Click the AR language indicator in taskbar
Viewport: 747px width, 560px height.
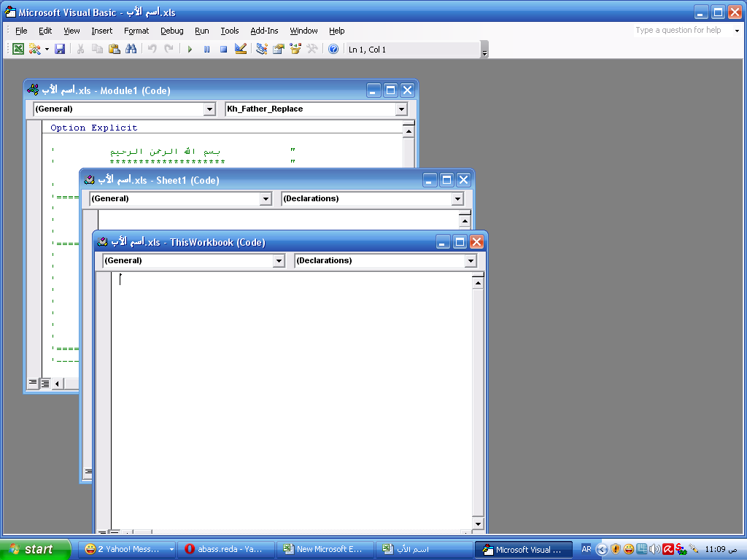[586, 549]
